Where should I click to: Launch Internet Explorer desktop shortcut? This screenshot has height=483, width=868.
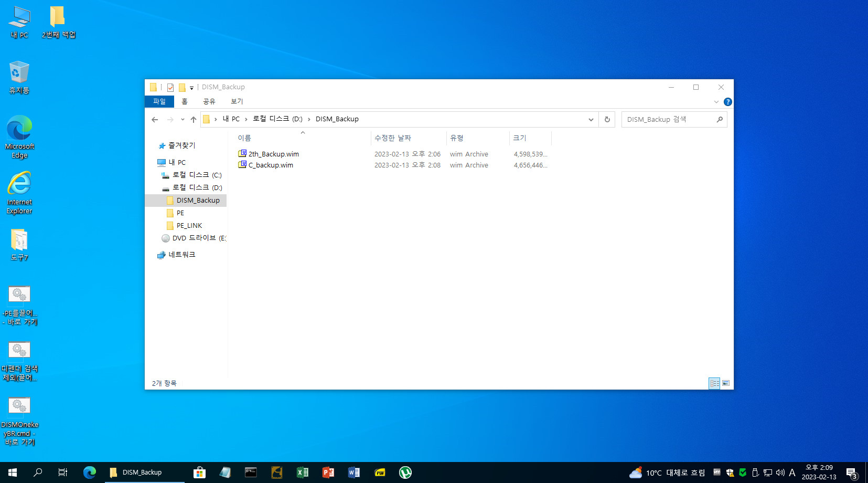tap(19, 193)
